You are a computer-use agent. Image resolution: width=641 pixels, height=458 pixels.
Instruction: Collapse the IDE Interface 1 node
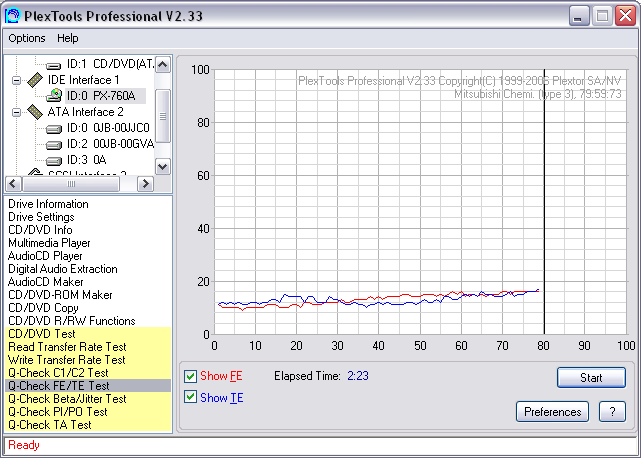point(16,80)
